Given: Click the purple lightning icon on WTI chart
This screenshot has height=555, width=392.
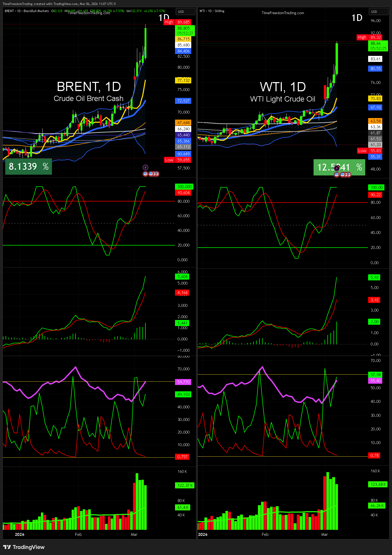Looking at the screenshot, I should coord(337,168).
